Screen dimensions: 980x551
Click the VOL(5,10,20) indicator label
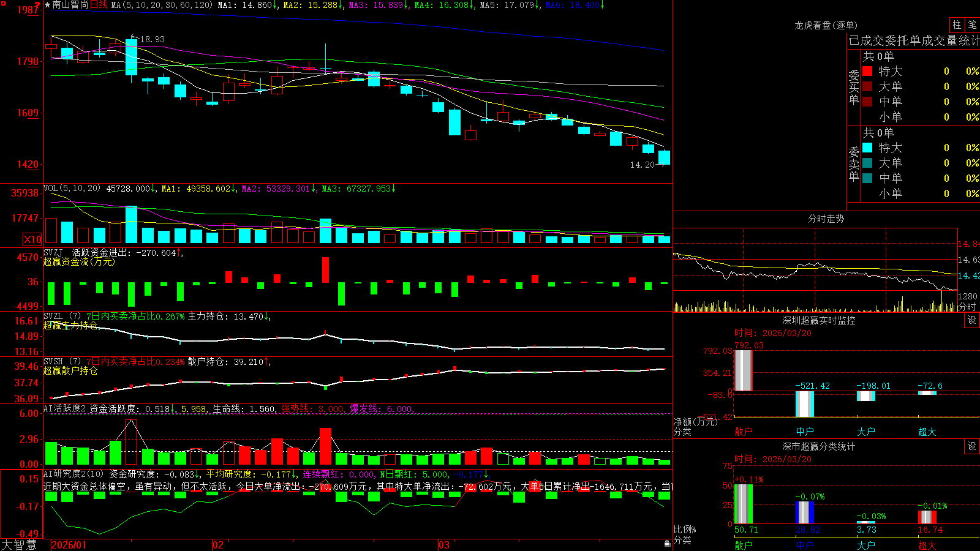click(72, 188)
